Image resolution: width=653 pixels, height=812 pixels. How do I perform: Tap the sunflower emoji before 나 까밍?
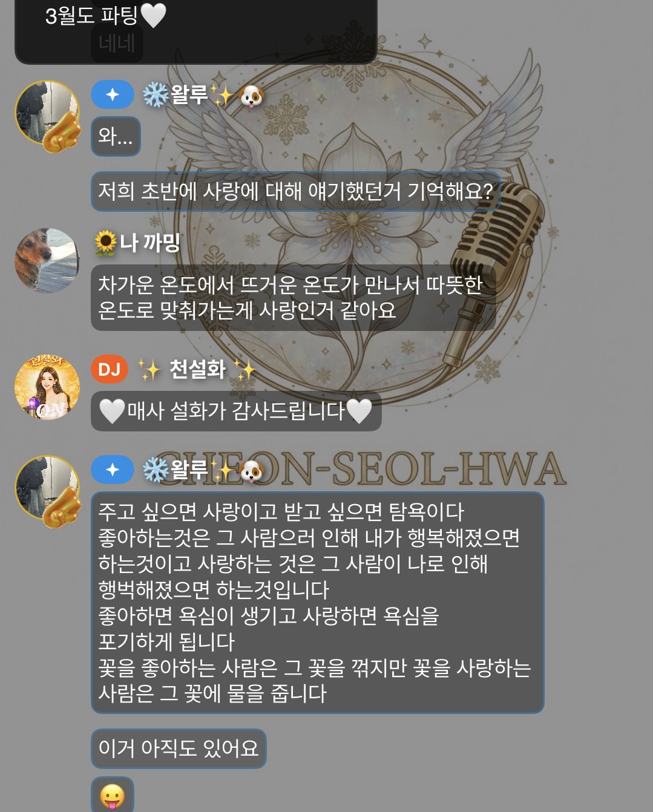coord(106,243)
